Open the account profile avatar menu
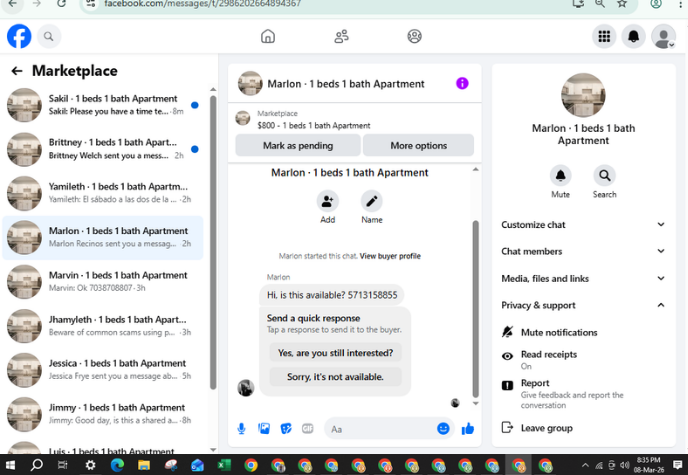 [x=663, y=36]
